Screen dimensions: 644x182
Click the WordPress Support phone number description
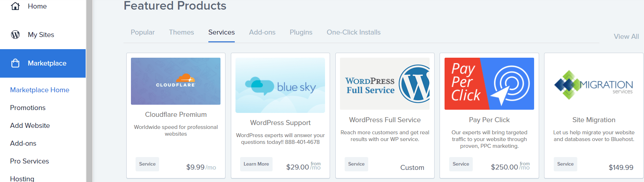tap(280, 139)
